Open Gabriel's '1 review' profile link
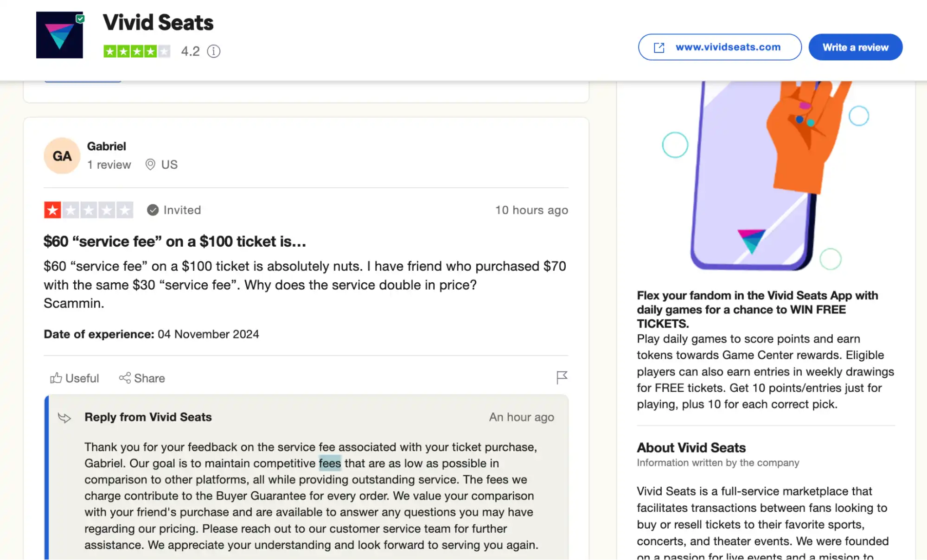 [109, 165]
